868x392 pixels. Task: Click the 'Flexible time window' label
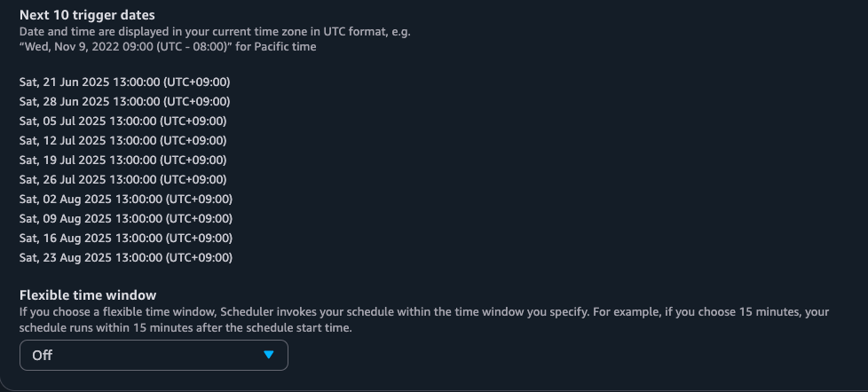pos(88,295)
